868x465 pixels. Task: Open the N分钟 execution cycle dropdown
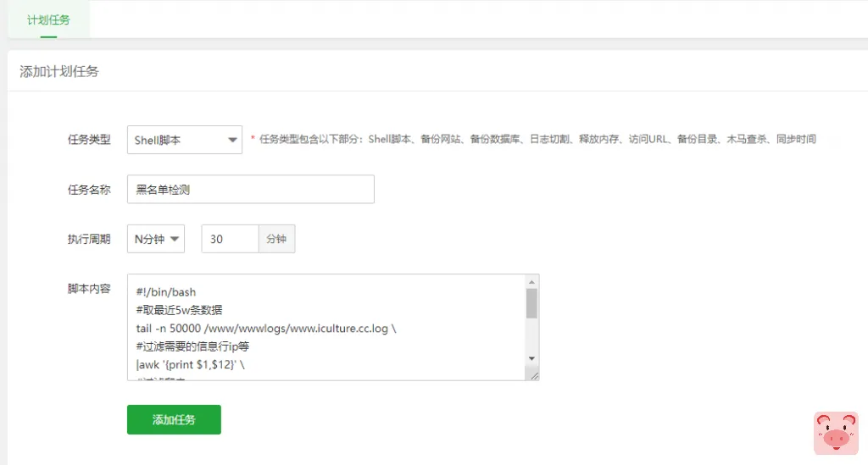(156, 239)
